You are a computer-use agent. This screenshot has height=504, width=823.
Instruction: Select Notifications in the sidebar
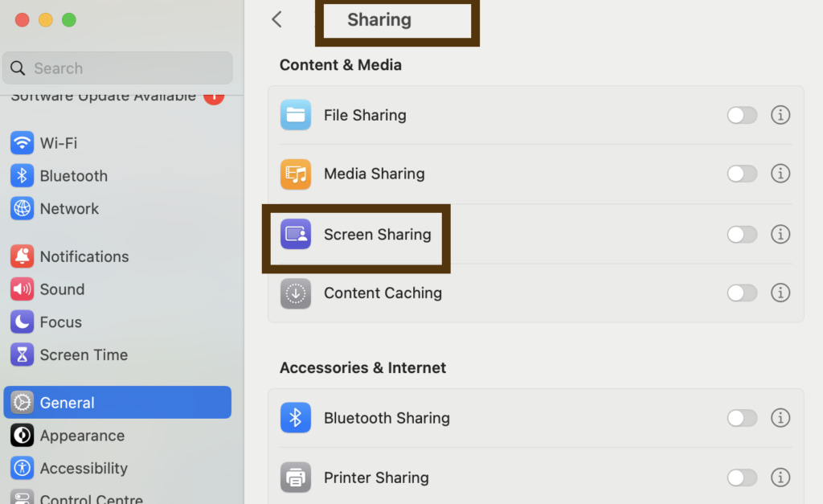tap(84, 256)
